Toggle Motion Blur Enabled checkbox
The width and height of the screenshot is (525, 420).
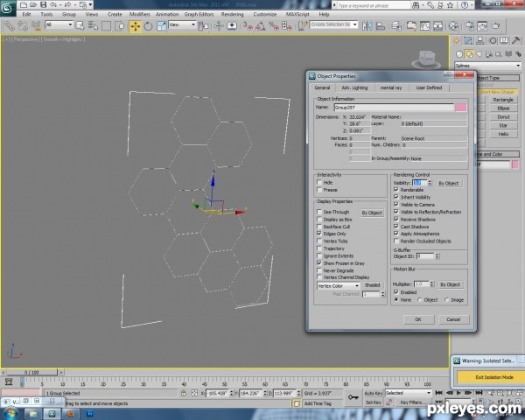point(396,292)
